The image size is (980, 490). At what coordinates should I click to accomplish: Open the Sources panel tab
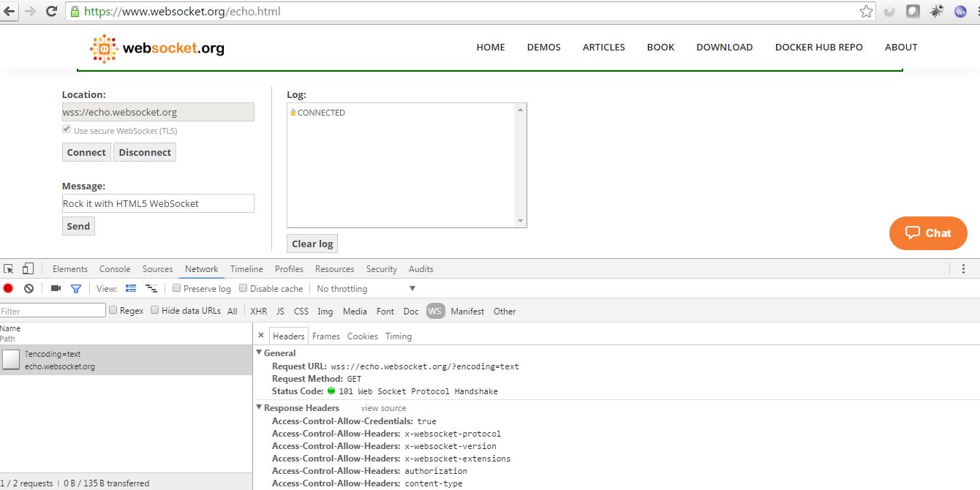tap(157, 269)
